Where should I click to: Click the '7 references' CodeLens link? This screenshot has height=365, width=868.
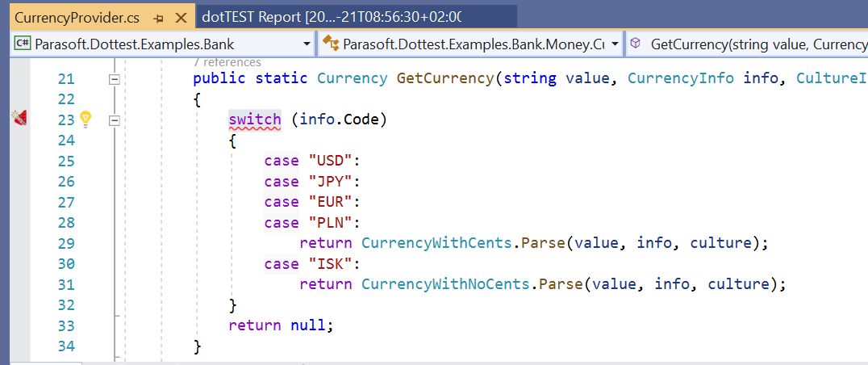[227, 63]
